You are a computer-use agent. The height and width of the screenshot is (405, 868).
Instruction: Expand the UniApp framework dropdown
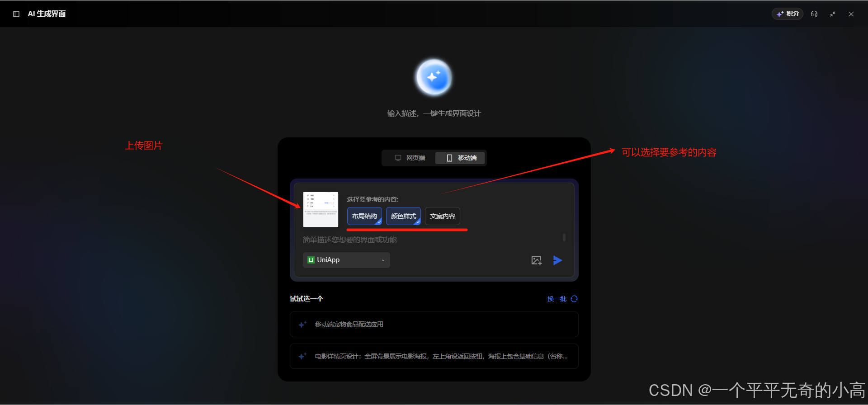[346, 260]
